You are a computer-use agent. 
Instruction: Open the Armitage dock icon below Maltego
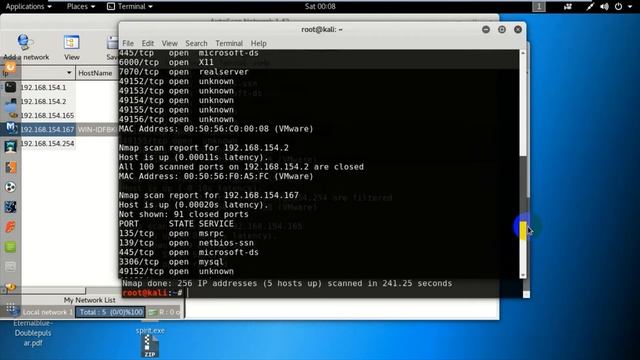coord(11,147)
